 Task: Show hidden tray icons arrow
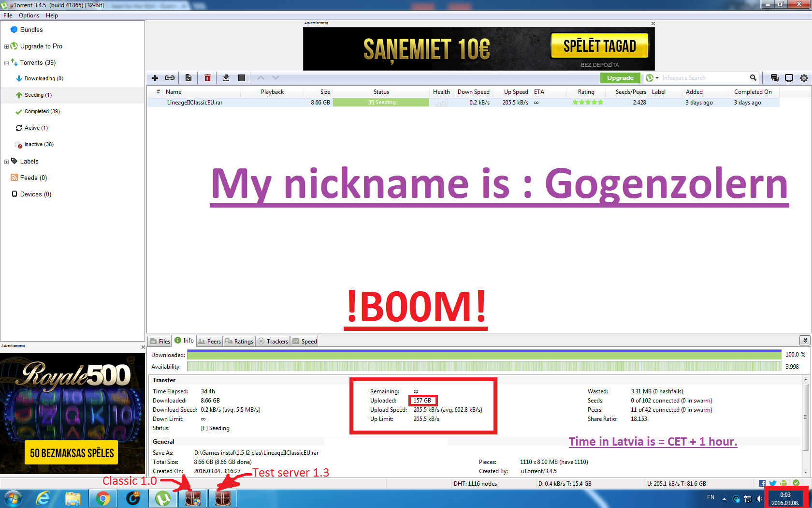point(724,498)
